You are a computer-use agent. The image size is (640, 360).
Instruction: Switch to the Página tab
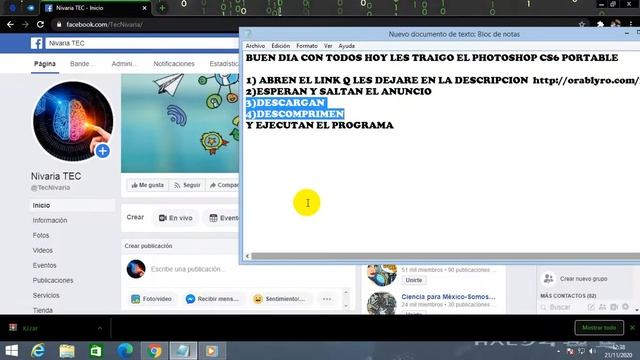point(45,64)
